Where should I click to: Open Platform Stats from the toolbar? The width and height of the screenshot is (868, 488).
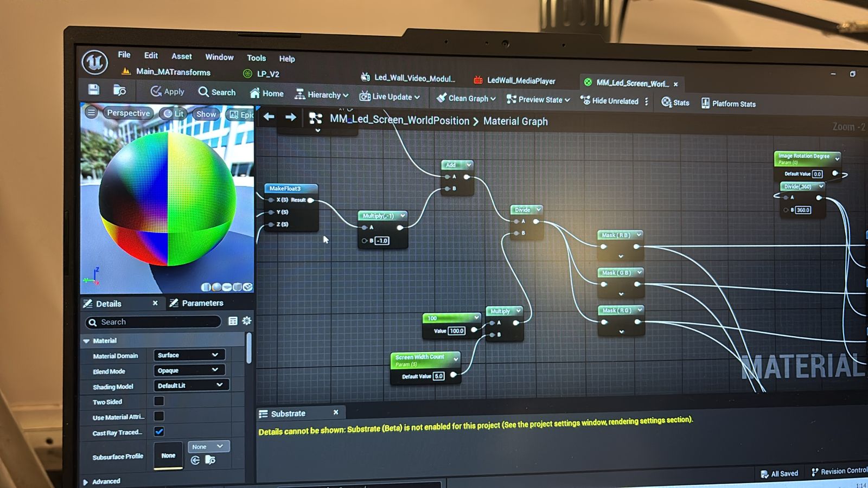tap(728, 104)
